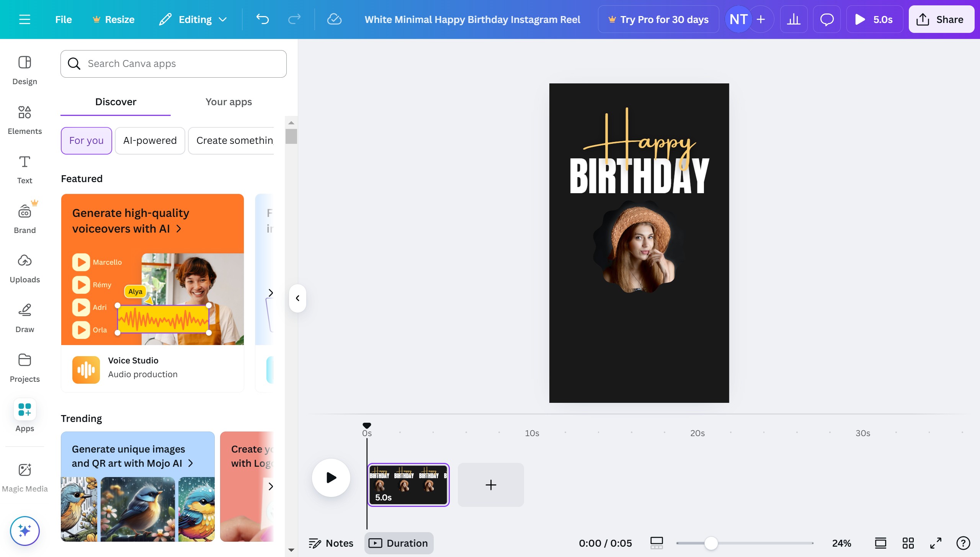Toggle the Notes panel
The image size is (980, 557).
331,543
